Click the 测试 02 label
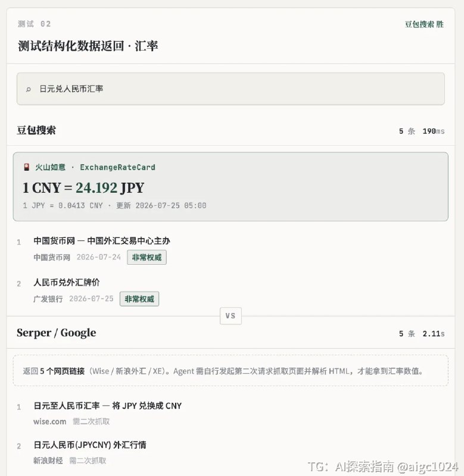 [x=35, y=24]
